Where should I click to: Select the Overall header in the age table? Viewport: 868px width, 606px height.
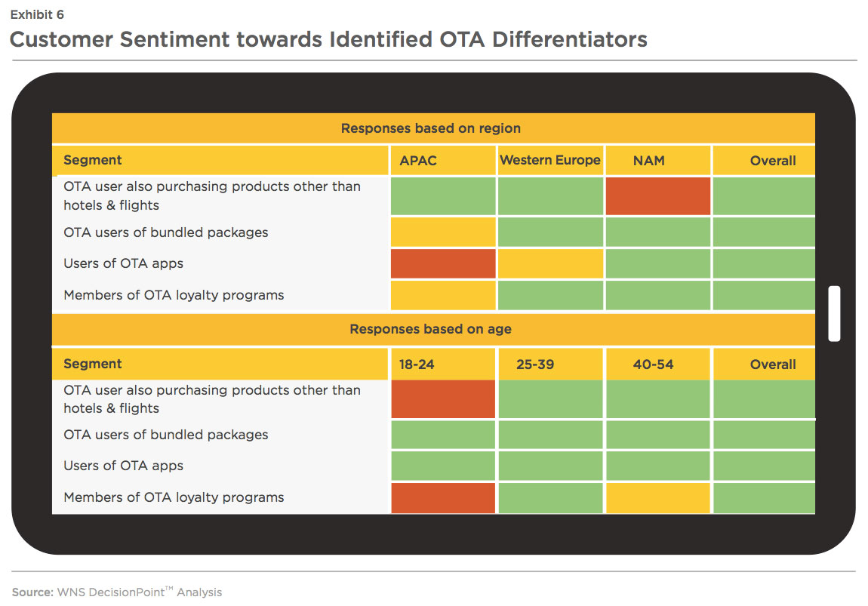click(x=764, y=365)
